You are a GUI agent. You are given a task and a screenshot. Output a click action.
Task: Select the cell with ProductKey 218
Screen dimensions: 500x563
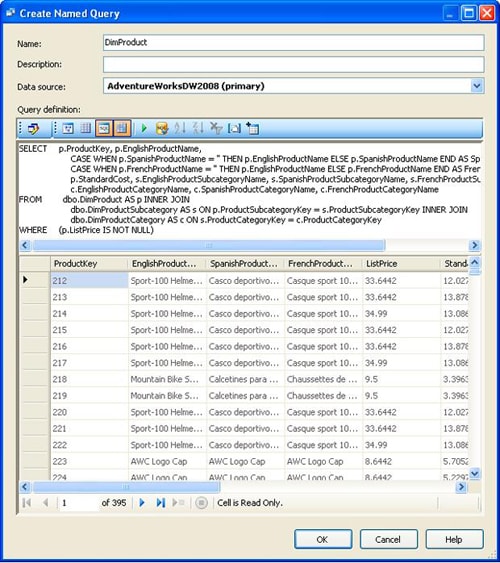(x=89, y=379)
